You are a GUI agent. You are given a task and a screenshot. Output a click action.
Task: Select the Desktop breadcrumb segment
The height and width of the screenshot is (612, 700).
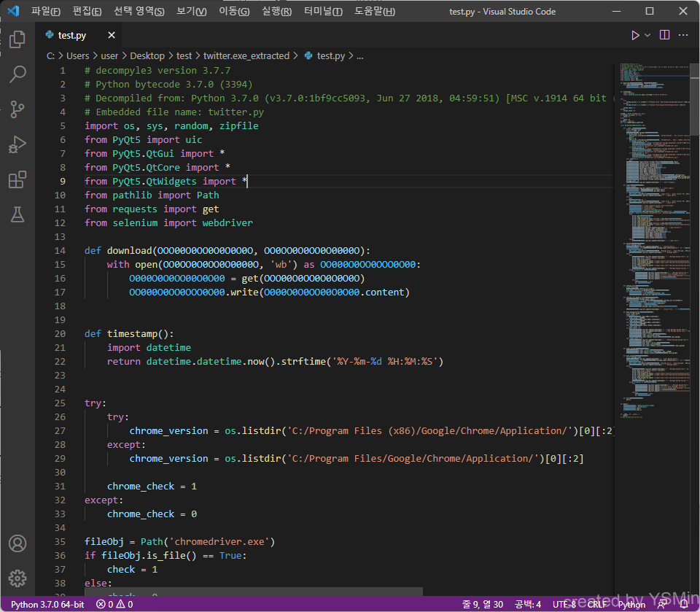pos(147,56)
